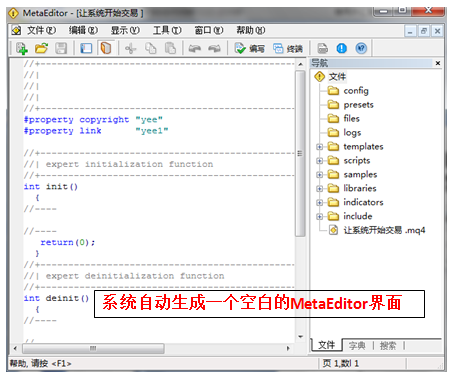Close the 导航 navigator panel
The width and height of the screenshot is (456, 375).
pyautogui.click(x=438, y=63)
